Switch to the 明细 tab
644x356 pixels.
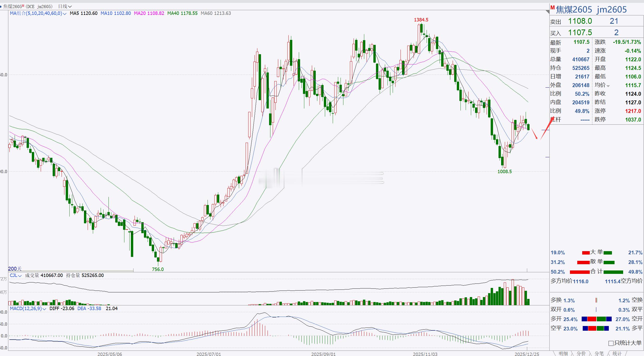(563, 353)
